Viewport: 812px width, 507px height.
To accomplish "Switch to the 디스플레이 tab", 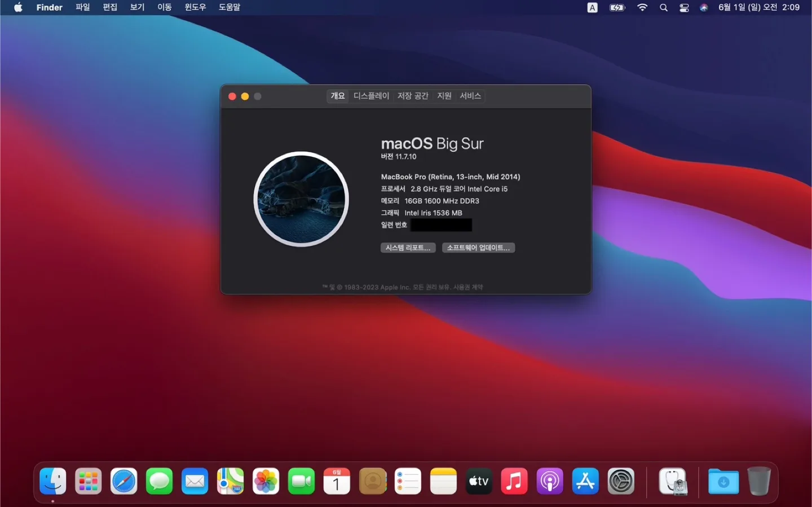I will (372, 96).
